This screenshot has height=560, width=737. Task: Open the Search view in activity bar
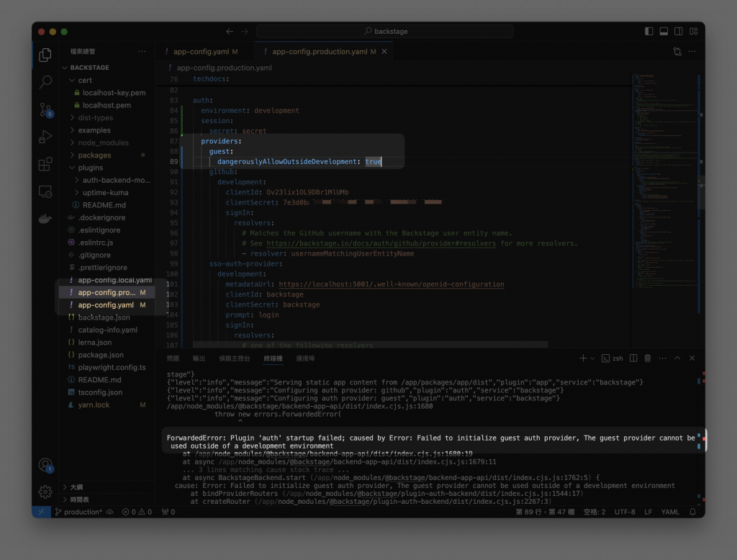(45, 82)
